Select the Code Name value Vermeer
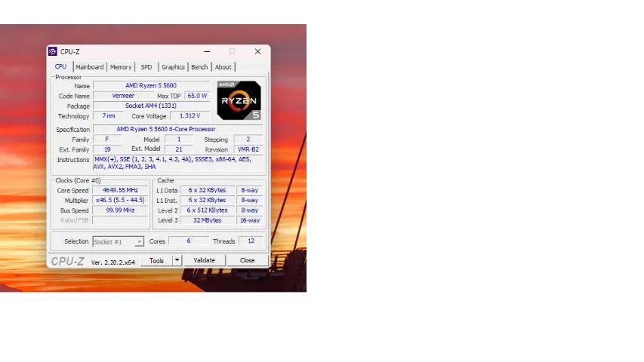This screenshot has width=644, height=362. click(123, 96)
